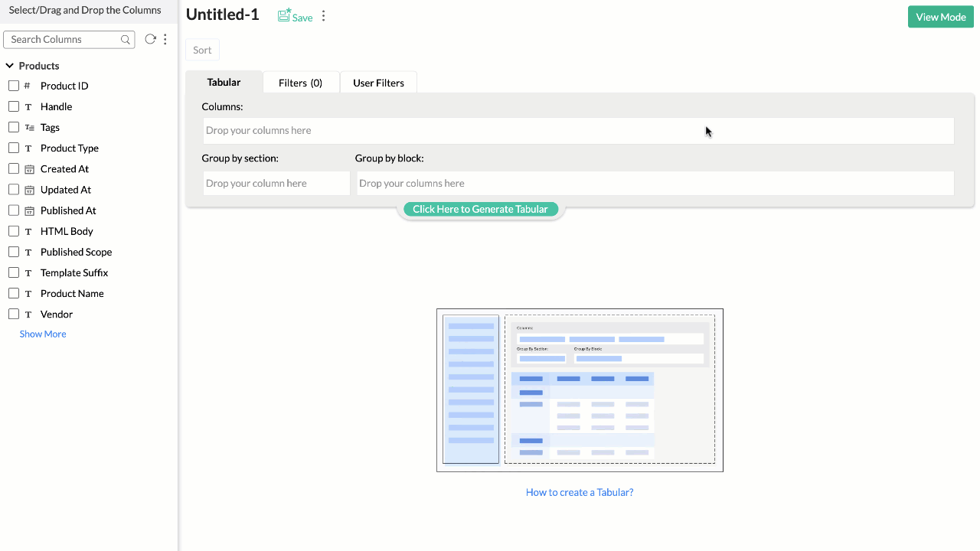Open the more options menu beside Save
980x551 pixels.
[323, 16]
